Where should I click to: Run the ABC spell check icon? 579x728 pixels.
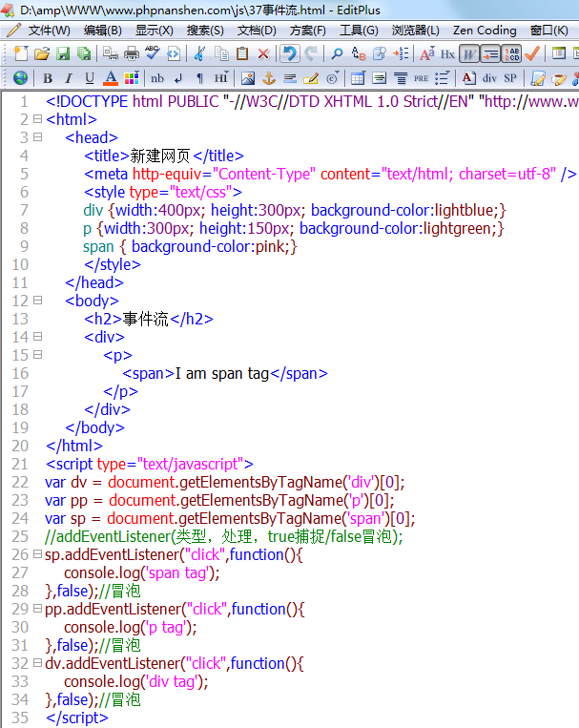tap(153, 53)
